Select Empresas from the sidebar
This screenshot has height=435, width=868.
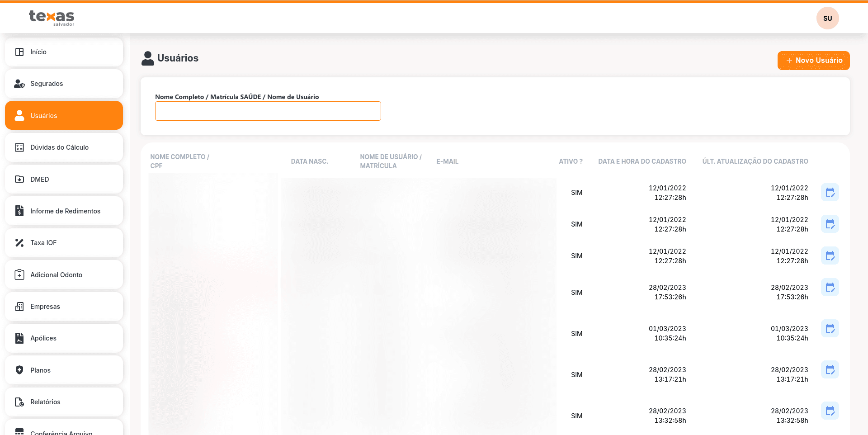(64, 307)
